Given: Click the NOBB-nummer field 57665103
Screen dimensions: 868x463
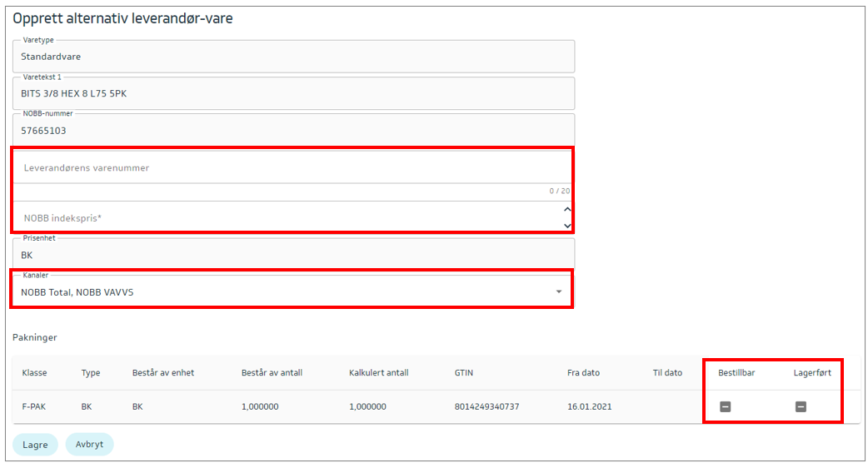Looking at the screenshot, I should point(292,131).
